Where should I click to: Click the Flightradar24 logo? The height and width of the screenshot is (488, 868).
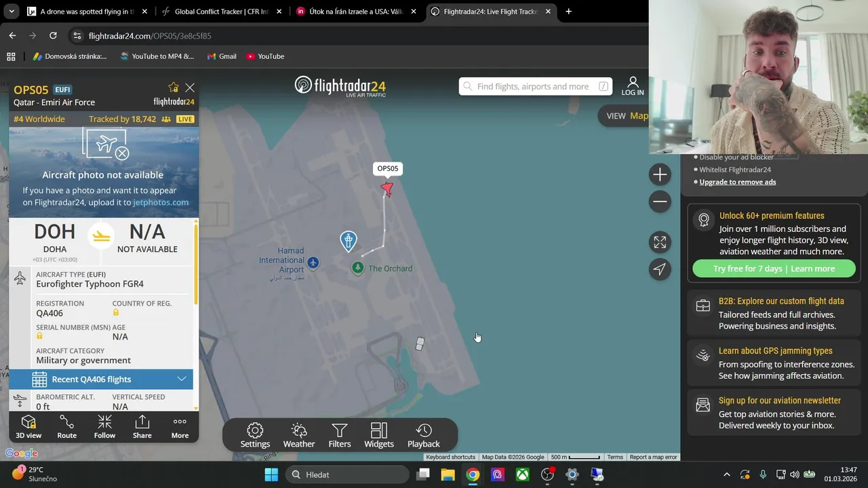[x=340, y=86]
